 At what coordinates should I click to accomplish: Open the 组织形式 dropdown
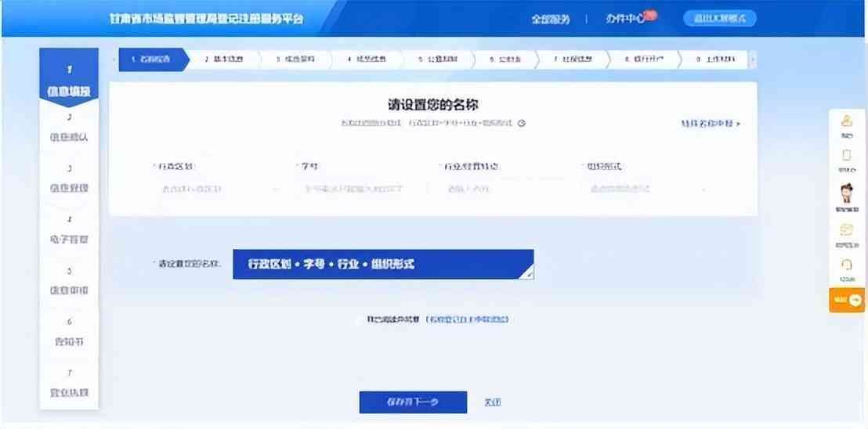click(x=648, y=189)
